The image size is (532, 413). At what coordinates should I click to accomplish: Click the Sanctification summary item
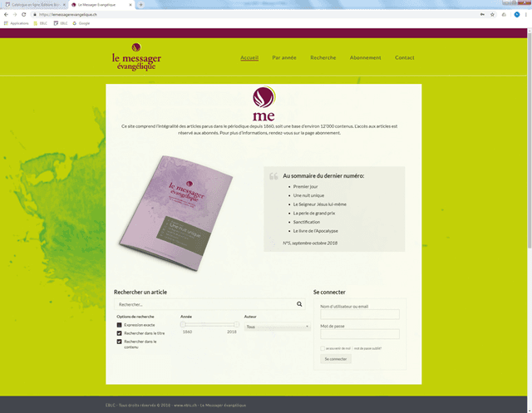click(x=307, y=222)
